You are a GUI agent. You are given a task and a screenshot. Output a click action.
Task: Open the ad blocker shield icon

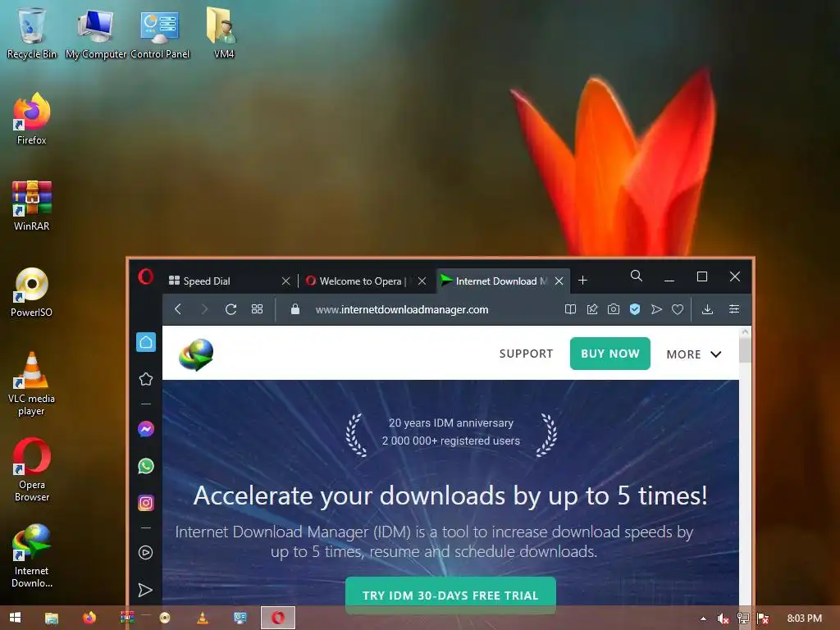pyautogui.click(x=635, y=309)
